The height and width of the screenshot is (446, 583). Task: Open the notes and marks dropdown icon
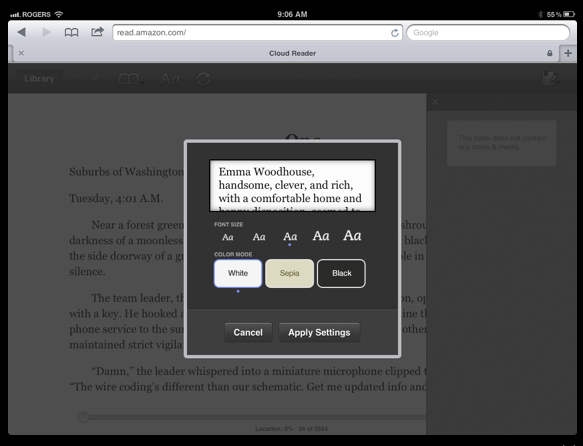(x=551, y=78)
